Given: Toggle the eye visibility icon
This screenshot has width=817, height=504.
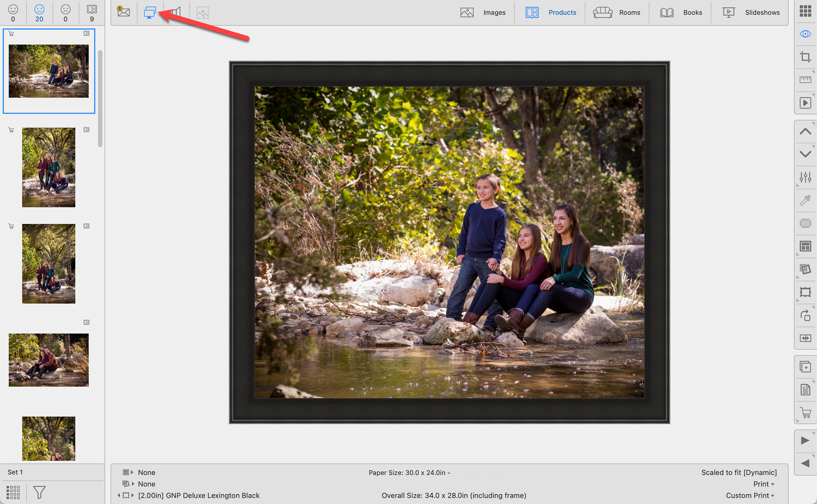Looking at the screenshot, I should pyautogui.click(x=805, y=34).
